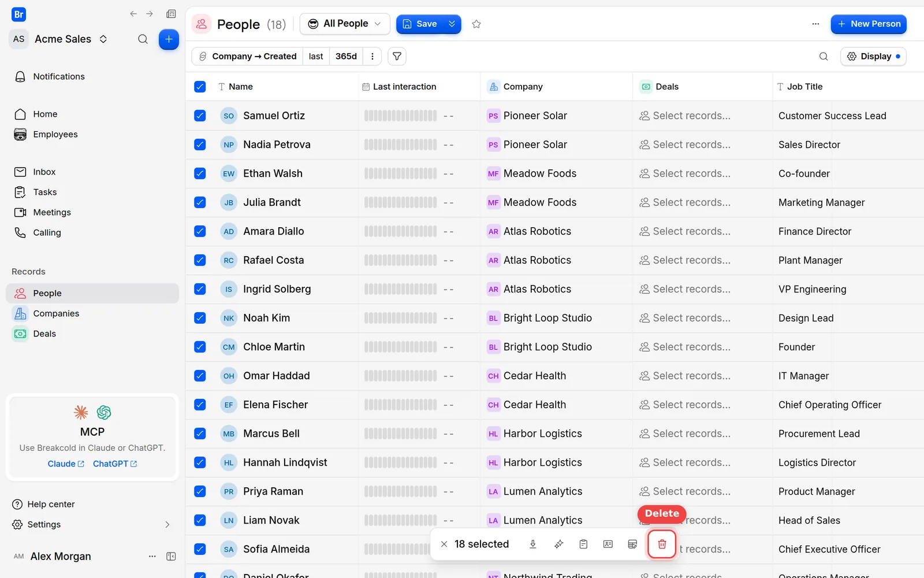Uncheck Julia Brandt's row checkbox
924x578 pixels.
coord(200,202)
